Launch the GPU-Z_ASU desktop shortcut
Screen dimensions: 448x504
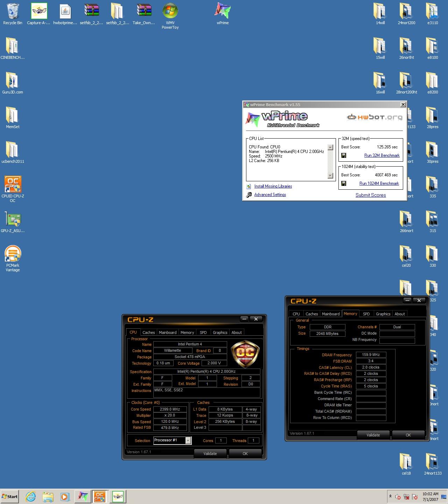coord(13,222)
